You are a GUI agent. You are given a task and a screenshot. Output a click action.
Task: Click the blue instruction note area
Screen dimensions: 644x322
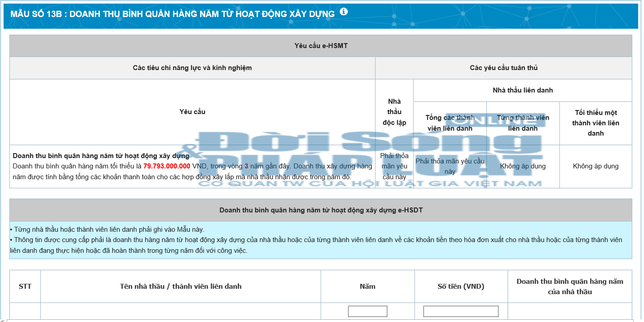322,239
